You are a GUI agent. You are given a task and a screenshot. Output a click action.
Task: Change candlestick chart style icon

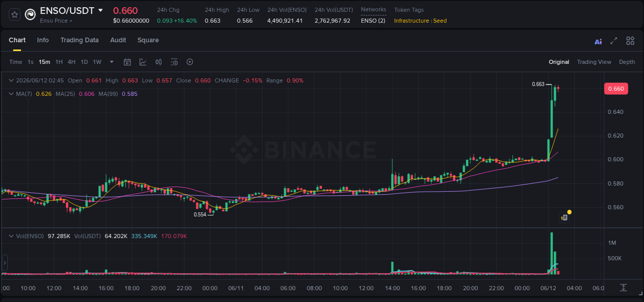[159, 62]
